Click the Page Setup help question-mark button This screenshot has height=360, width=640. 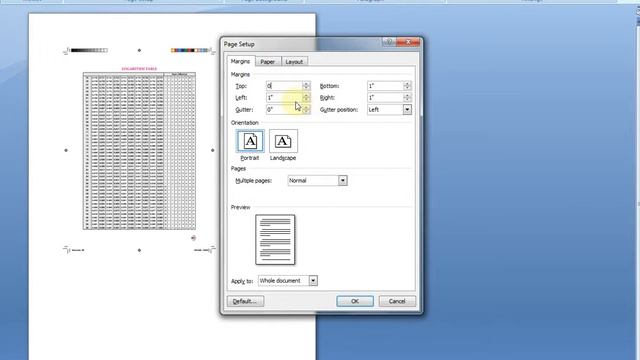(389, 42)
